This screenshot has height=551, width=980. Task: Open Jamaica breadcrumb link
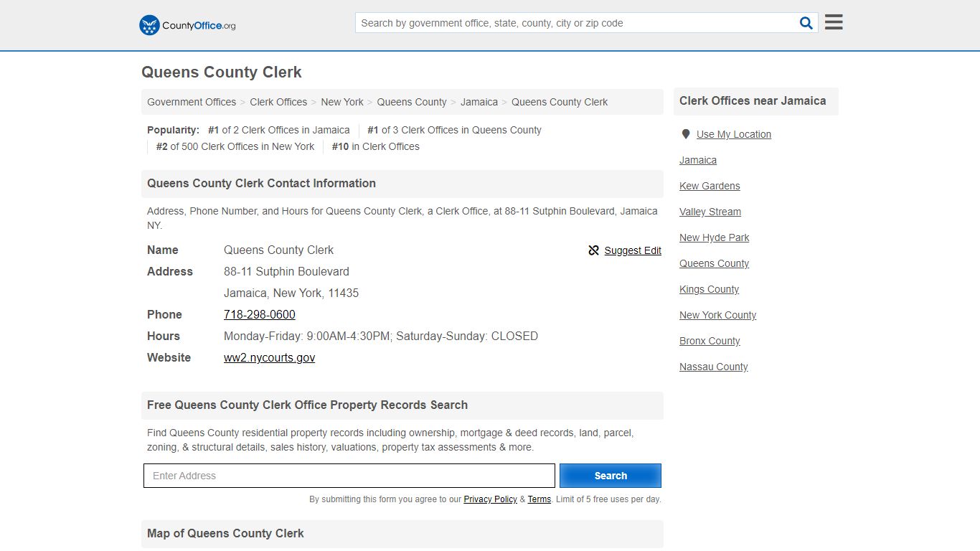tap(479, 102)
